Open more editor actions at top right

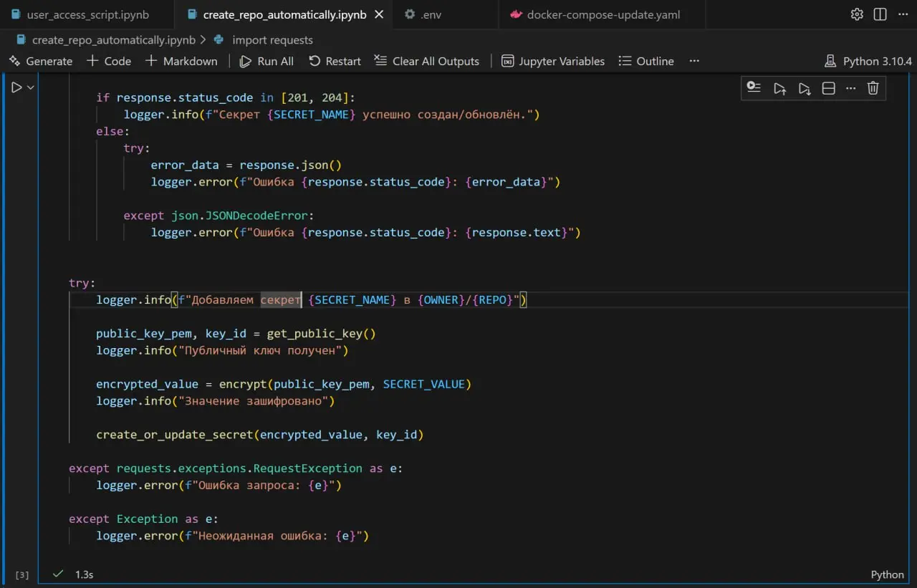902,14
